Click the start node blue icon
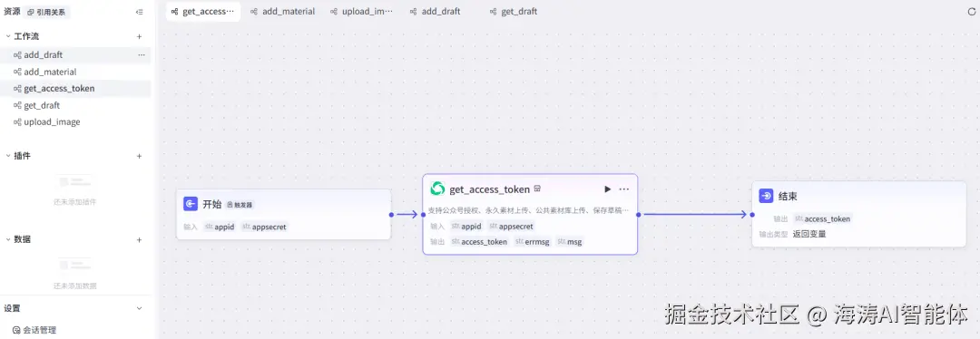This screenshot has height=339, width=980. [191, 204]
